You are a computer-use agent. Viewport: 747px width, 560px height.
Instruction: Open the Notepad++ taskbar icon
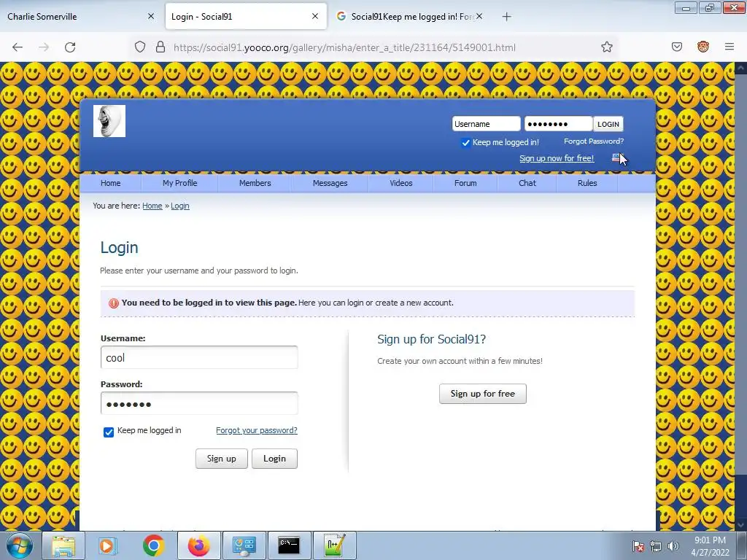coord(334,545)
